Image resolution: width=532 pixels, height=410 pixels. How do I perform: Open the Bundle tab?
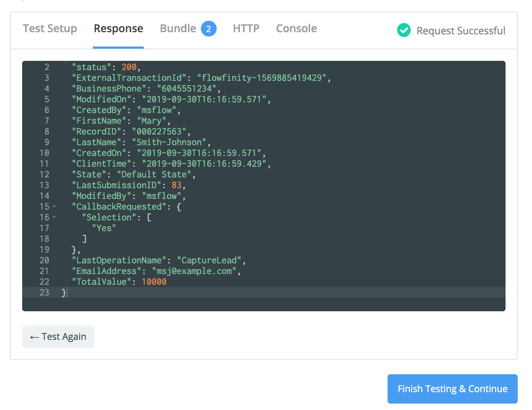click(178, 29)
